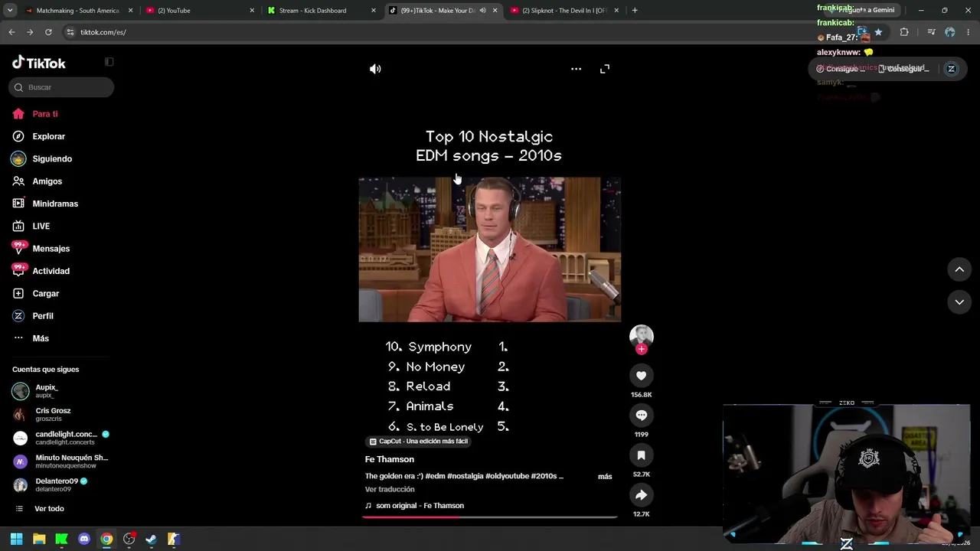Click the CapCut editing tag

[x=418, y=442]
